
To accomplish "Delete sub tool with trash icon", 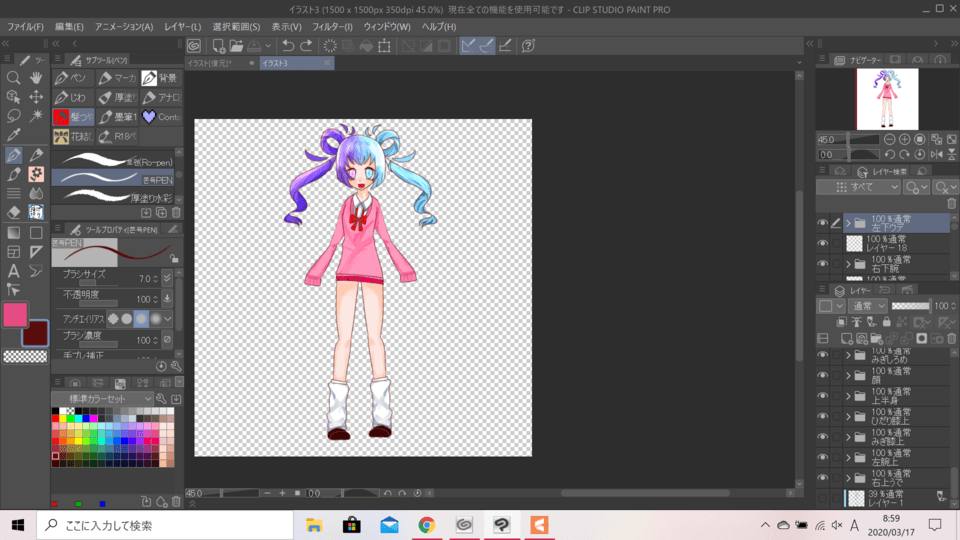I will pos(176,212).
